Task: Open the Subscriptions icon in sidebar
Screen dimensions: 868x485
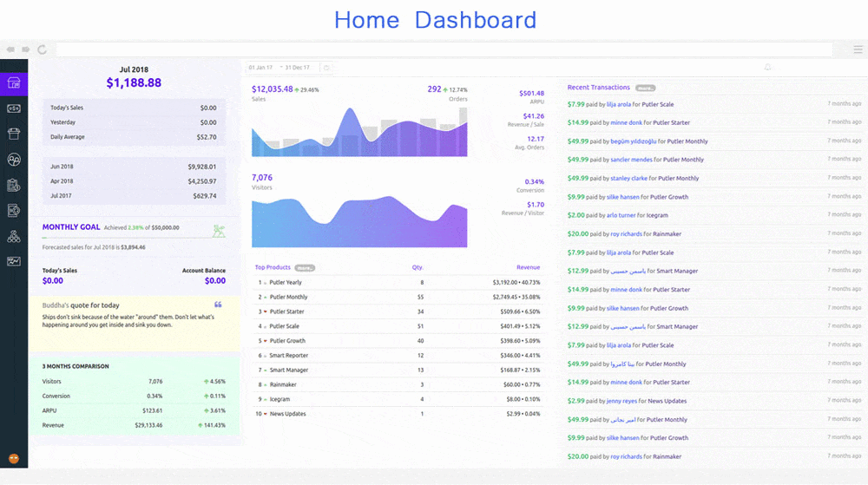Action: coord(14,210)
